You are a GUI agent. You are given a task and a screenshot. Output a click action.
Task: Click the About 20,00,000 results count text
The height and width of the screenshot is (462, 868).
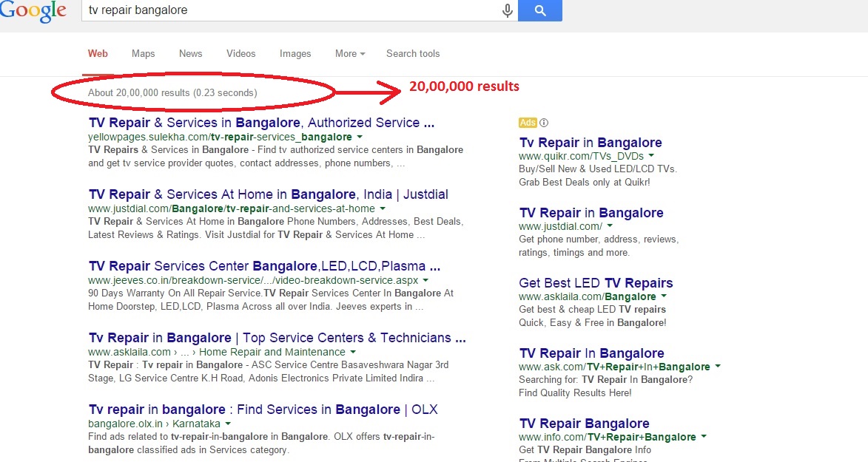[172, 93]
